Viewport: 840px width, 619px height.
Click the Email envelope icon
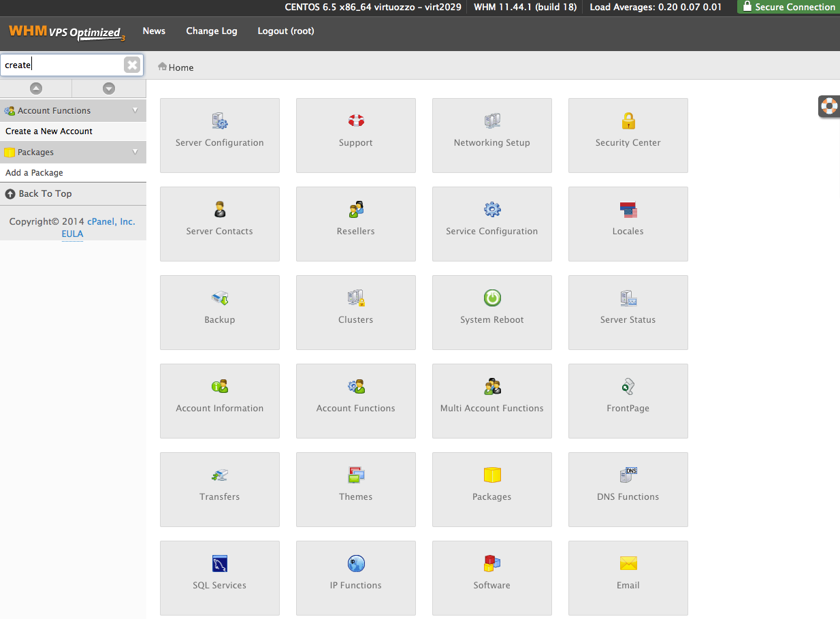(x=628, y=564)
